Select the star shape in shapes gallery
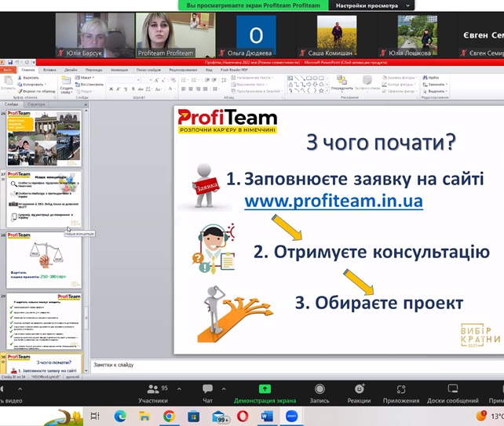 [x=321, y=90]
